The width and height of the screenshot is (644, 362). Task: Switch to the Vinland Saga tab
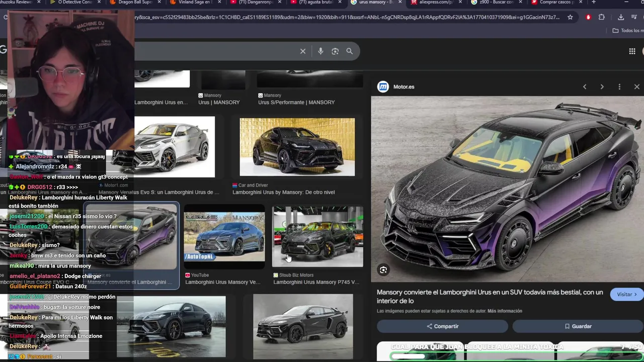click(x=195, y=3)
